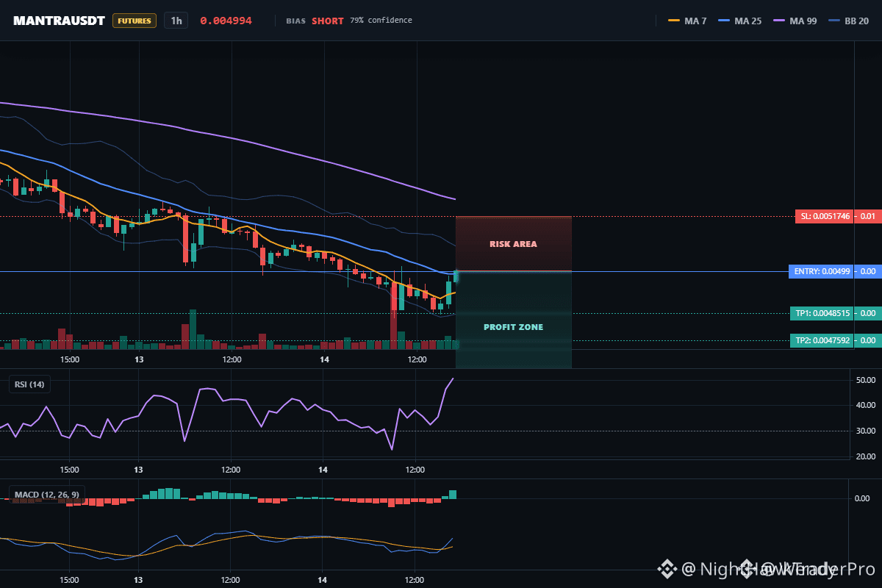Click the 14 date label on price chart axis
882x588 pixels.
(323, 359)
